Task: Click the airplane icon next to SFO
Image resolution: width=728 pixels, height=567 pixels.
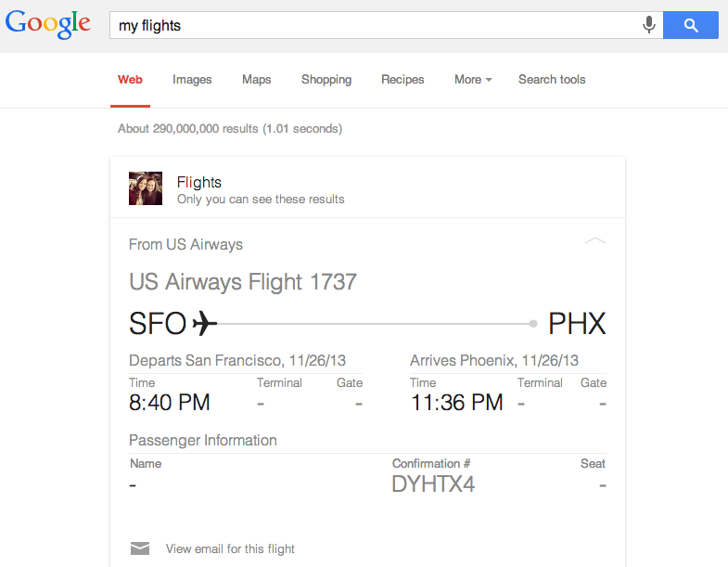Action: tap(205, 324)
